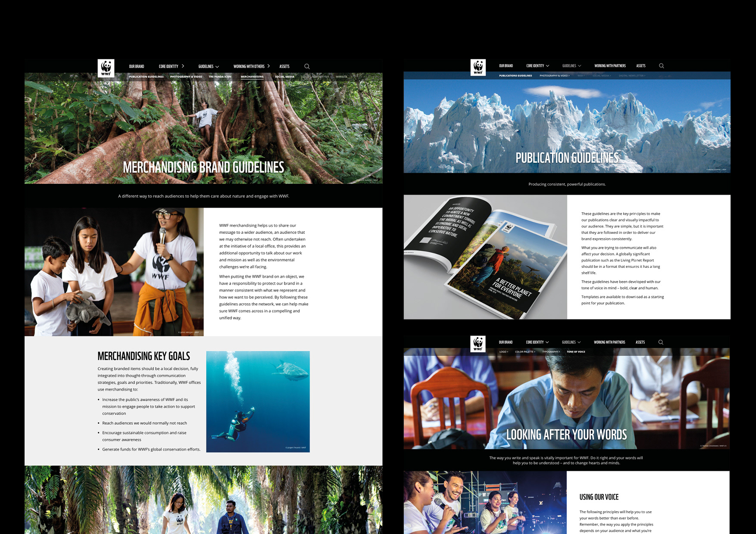Select Digital Newsletter sub-nav on Merchandising page
The height and width of the screenshot is (534, 756).
pyautogui.click(x=315, y=77)
